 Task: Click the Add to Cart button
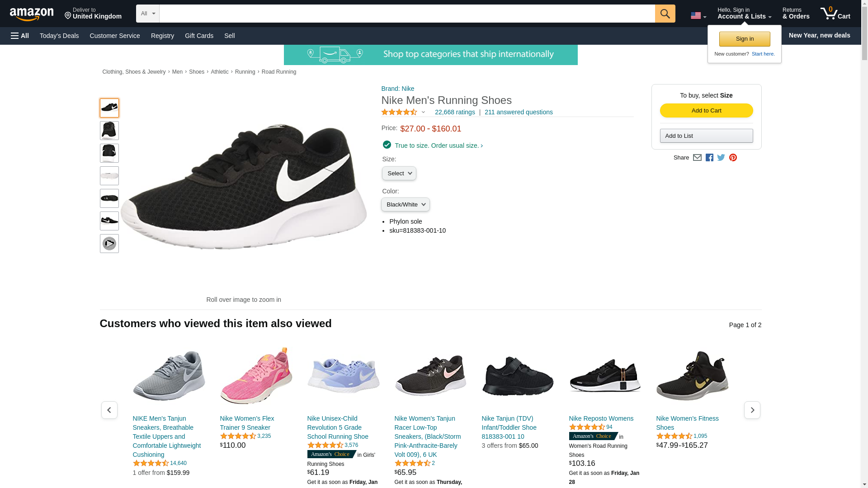click(706, 111)
